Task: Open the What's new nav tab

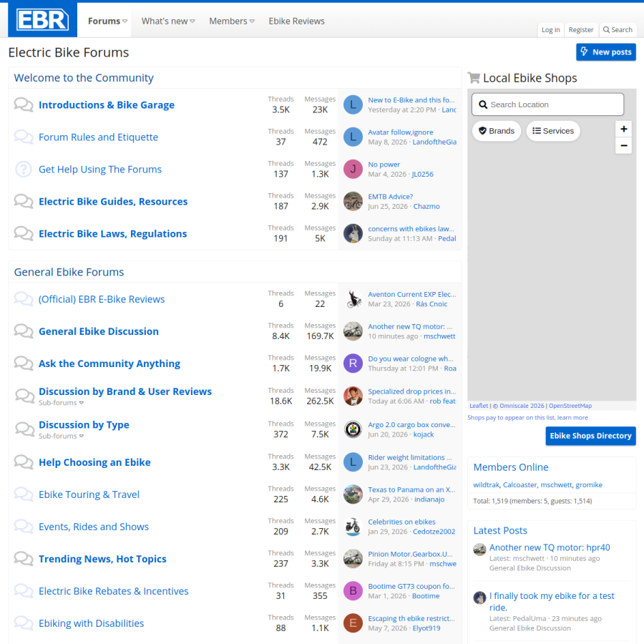Action: (165, 21)
